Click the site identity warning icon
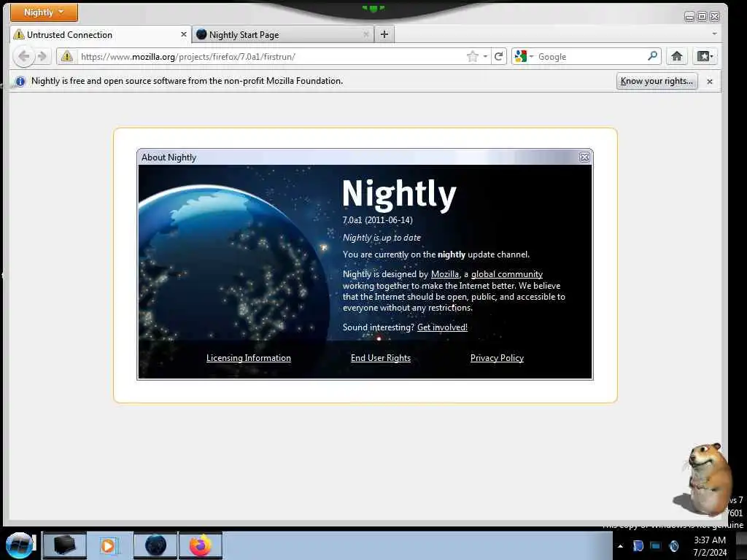Screen dimensions: 747x560 67,57
